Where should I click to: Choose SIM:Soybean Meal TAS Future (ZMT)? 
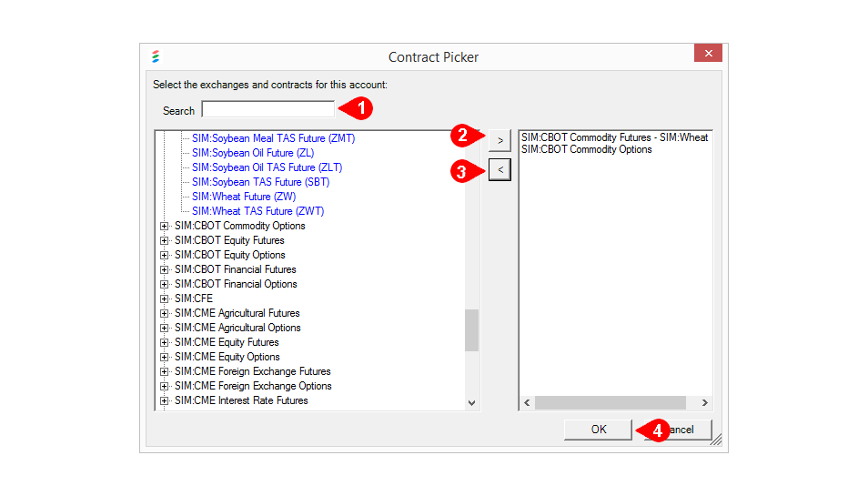point(273,138)
